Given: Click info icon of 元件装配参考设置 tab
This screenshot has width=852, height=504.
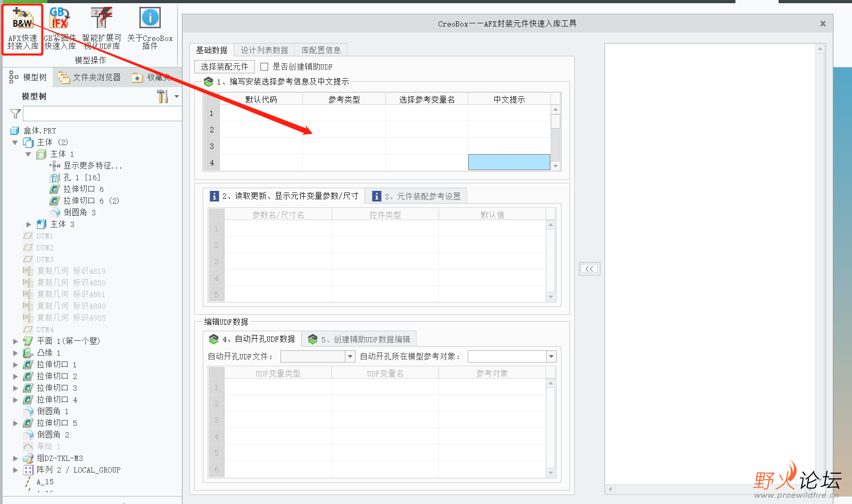Looking at the screenshot, I should (376, 196).
